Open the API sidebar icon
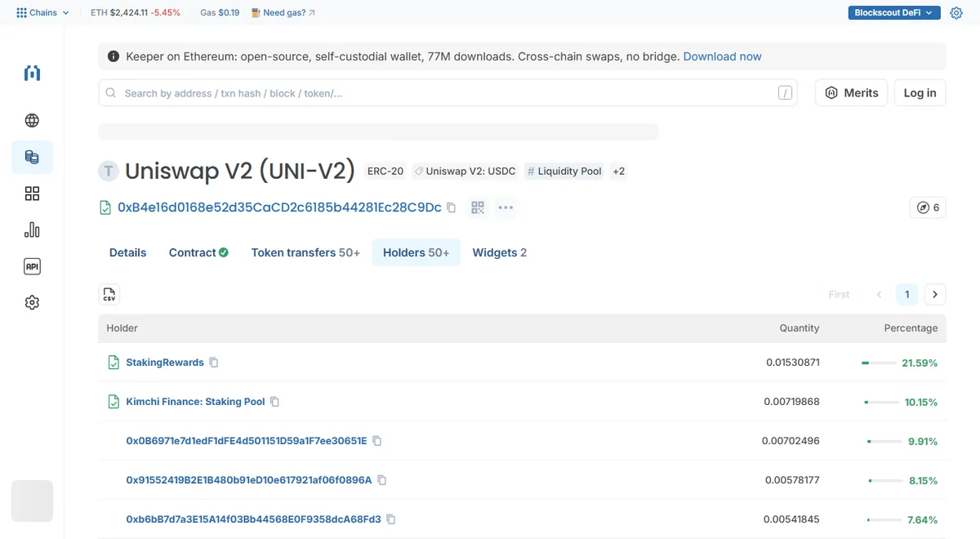 point(32,266)
